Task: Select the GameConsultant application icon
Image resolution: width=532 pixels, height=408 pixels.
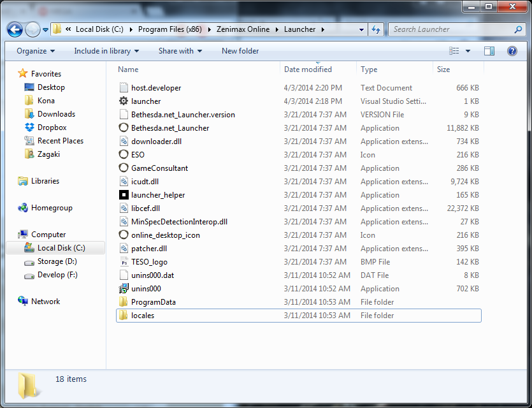Action: 124,168
